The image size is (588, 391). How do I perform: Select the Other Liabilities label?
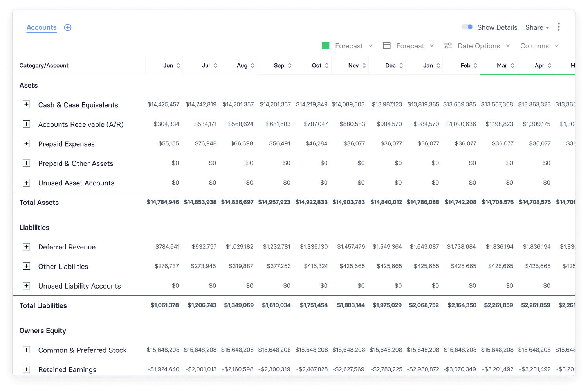[x=63, y=267]
